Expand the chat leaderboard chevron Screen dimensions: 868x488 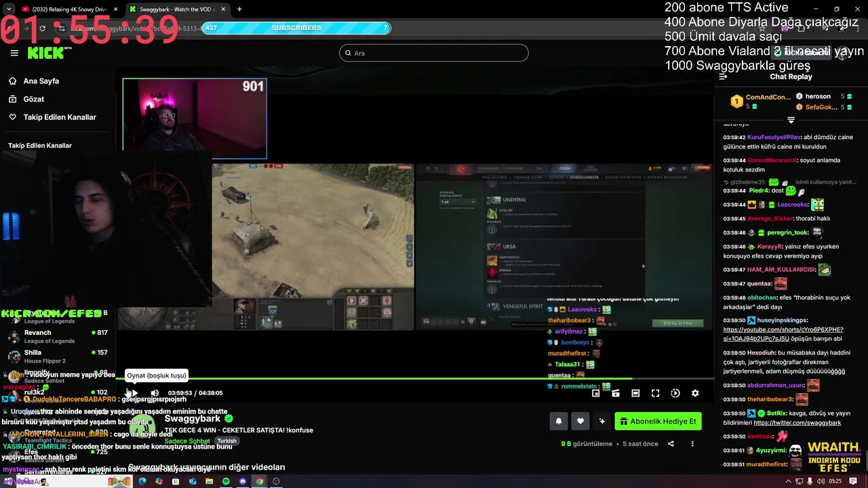[x=791, y=120]
